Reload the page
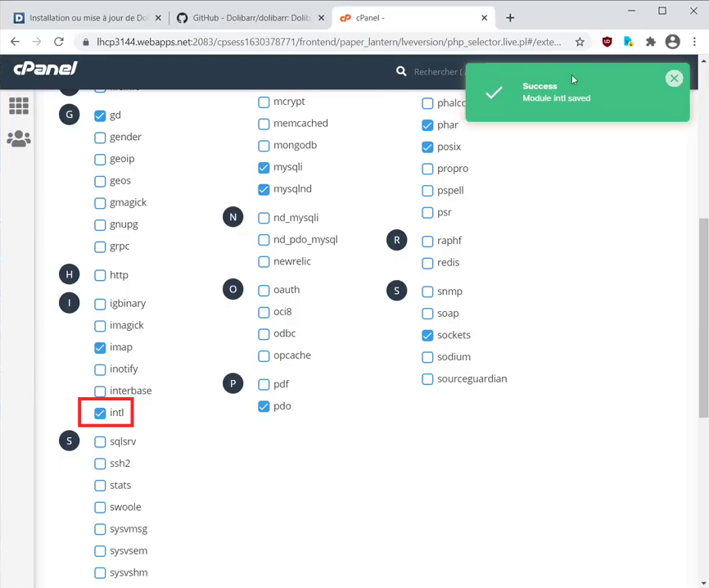The image size is (709, 588). tap(59, 42)
